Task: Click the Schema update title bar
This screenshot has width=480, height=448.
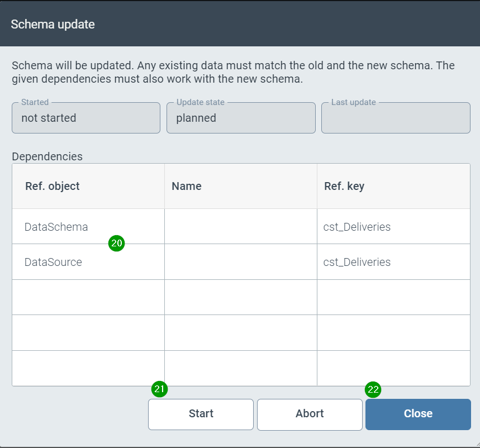Action: (53, 25)
